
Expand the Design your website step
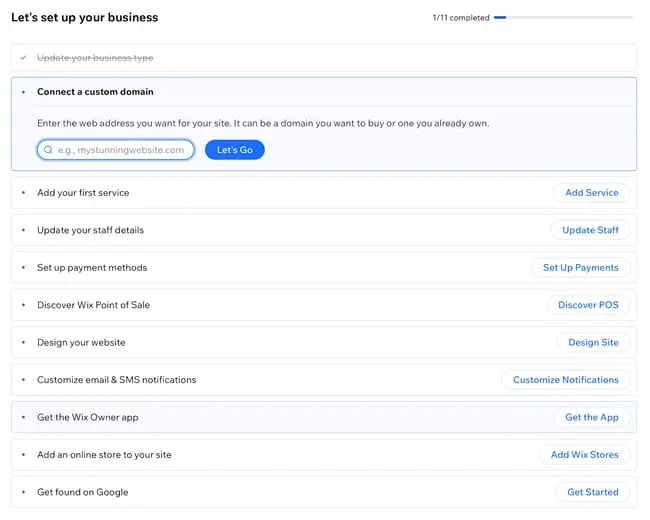(81, 342)
